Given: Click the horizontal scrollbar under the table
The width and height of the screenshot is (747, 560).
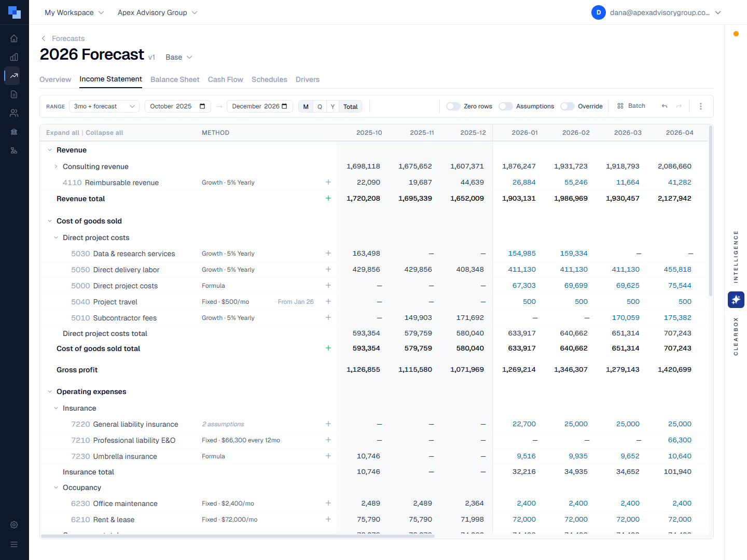Looking at the screenshot, I should click(238, 536).
